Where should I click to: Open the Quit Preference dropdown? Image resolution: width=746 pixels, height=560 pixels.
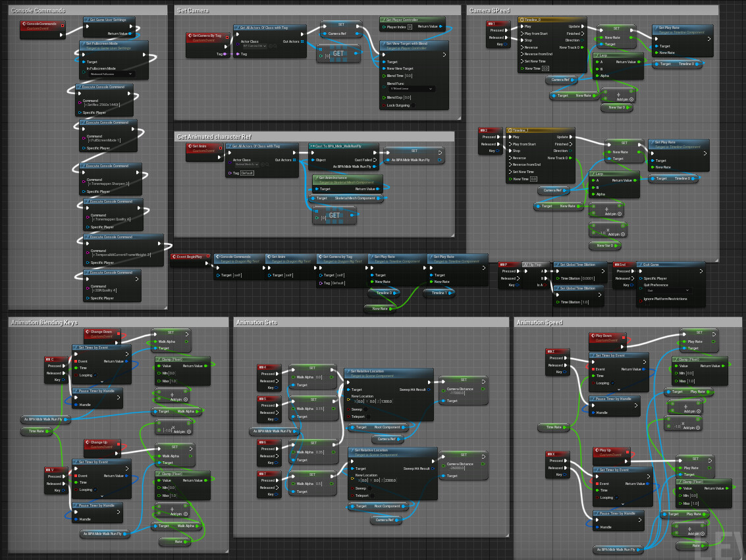pos(668,290)
